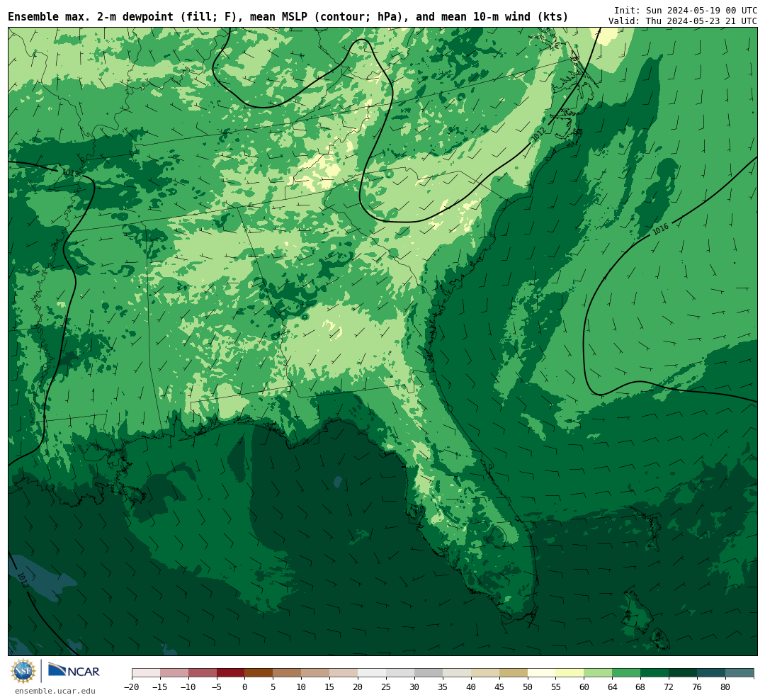Pick the colorbar swatch between 5 and 10
765x700 pixels.
pos(287,673)
